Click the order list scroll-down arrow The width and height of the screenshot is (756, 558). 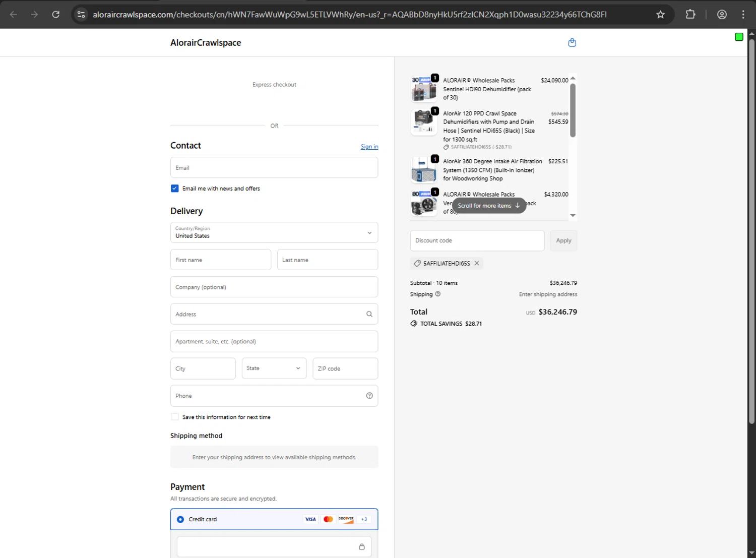click(573, 215)
